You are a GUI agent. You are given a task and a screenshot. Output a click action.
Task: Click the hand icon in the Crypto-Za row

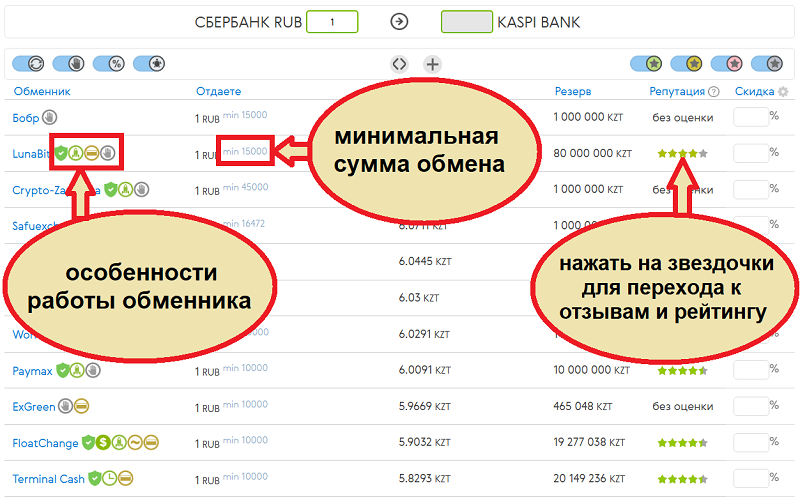tap(141, 189)
